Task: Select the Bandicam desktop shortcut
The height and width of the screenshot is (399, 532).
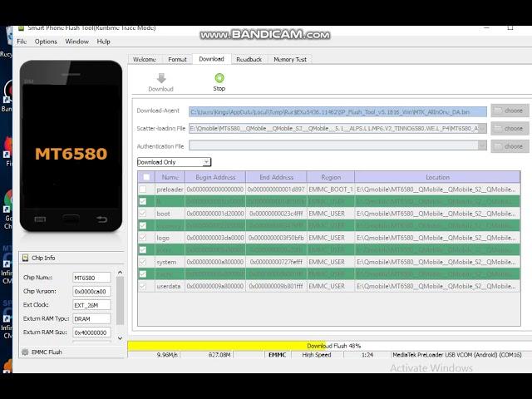Action: pyautogui.click(x=7, y=96)
